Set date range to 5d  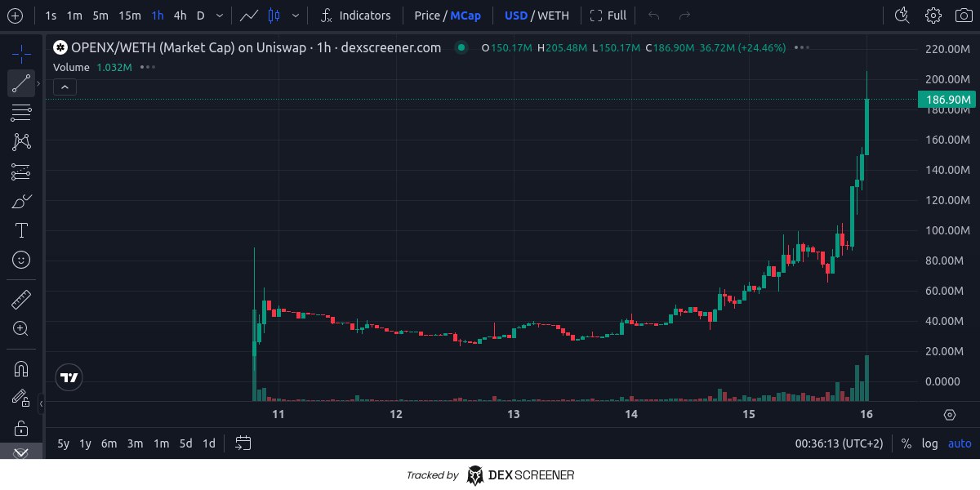click(186, 443)
